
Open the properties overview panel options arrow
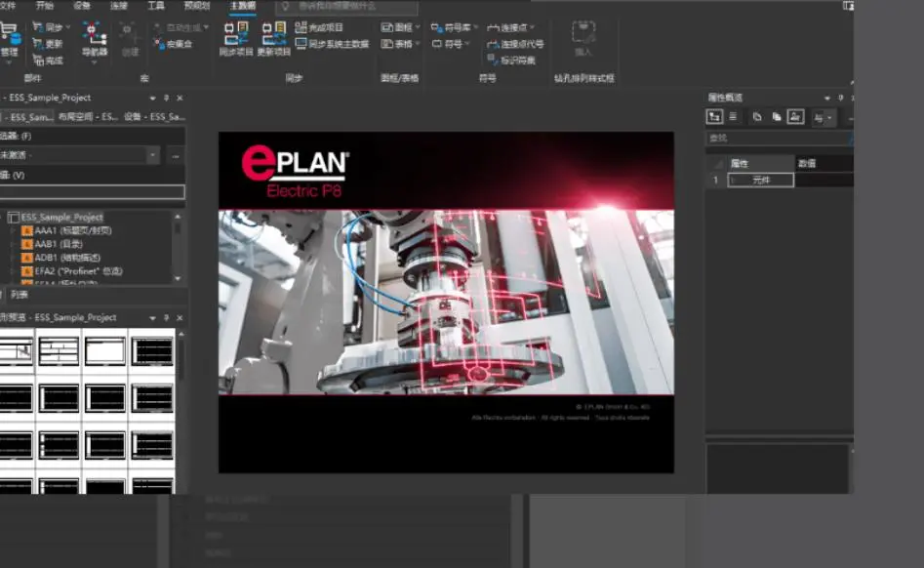coord(826,98)
